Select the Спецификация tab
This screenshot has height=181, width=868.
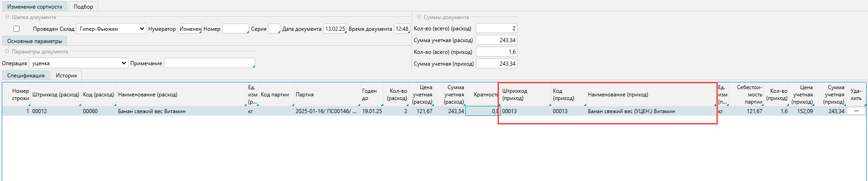[x=26, y=76]
